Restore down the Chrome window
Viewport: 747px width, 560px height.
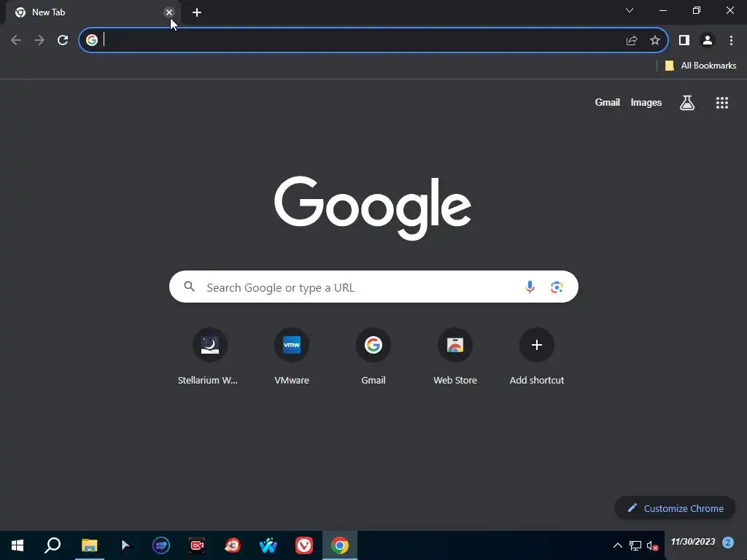click(x=697, y=10)
